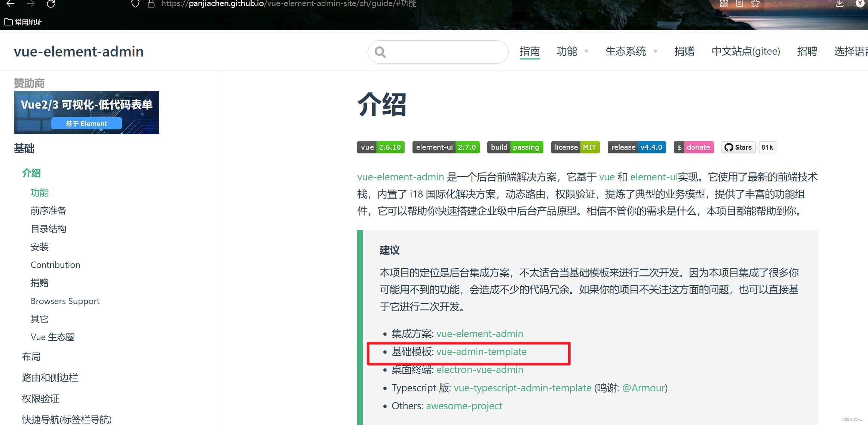Open GitHub Stars badge
The width and height of the screenshot is (868, 425).
click(x=739, y=147)
